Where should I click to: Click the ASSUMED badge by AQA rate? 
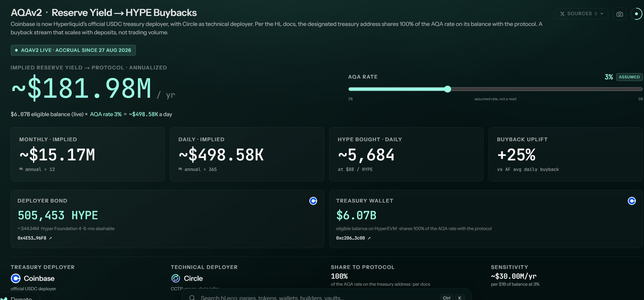629,77
